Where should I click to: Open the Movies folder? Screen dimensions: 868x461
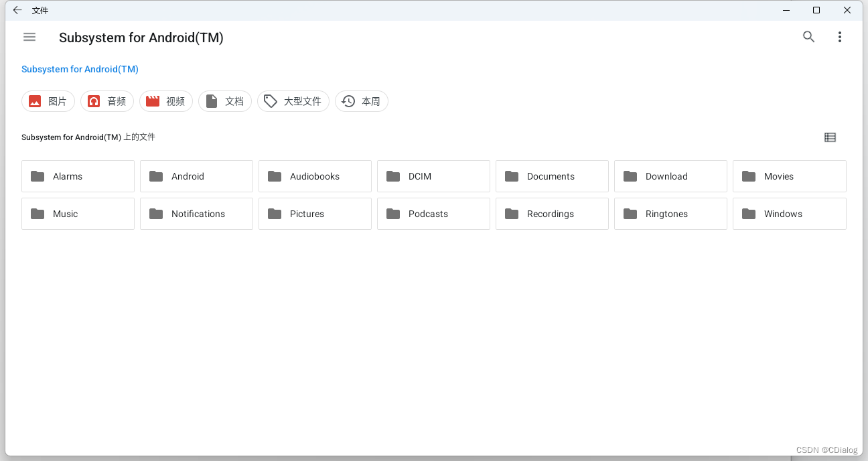(790, 176)
